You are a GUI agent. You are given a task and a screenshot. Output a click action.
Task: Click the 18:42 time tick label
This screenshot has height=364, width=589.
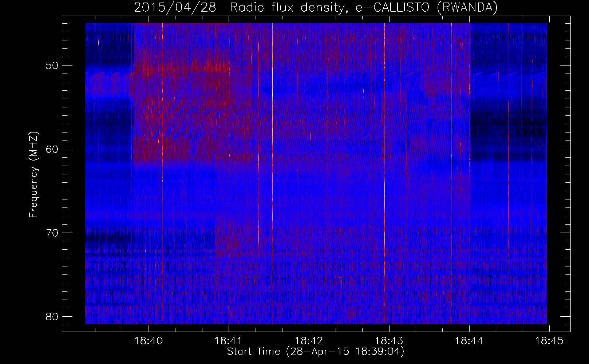[x=309, y=341]
